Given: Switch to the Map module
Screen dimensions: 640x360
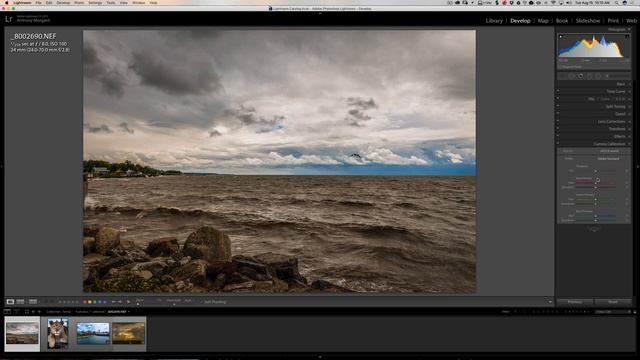Looking at the screenshot, I should [543, 21].
